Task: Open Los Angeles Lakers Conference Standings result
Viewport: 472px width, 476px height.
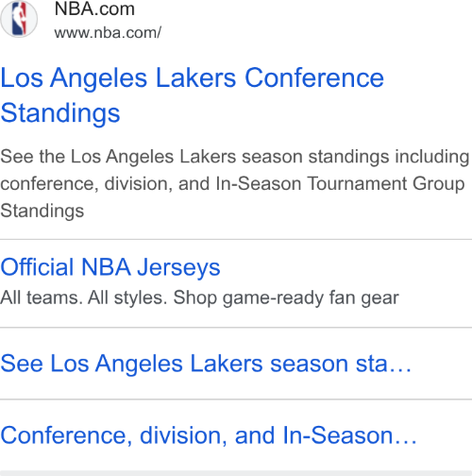Action: tap(192, 95)
